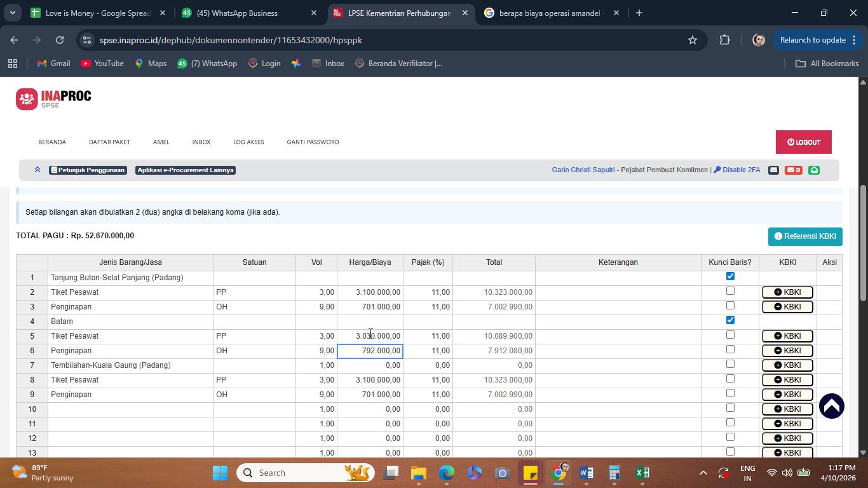The image size is (868, 488).
Task: Open the black envelope messages icon
Action: (x=773, y=170)
